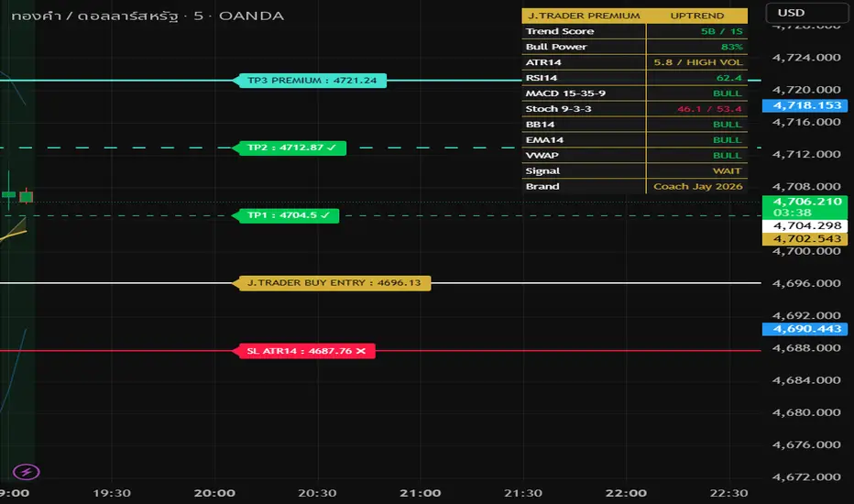Click the ATR14 row label
Screen dimensions: 854x504
pos(543,62)
